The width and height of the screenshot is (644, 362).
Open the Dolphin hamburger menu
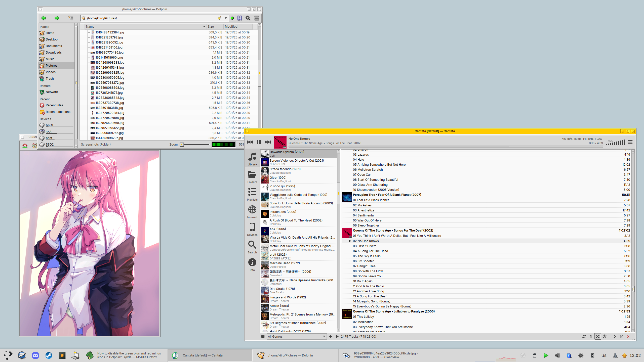click(257, 18)
